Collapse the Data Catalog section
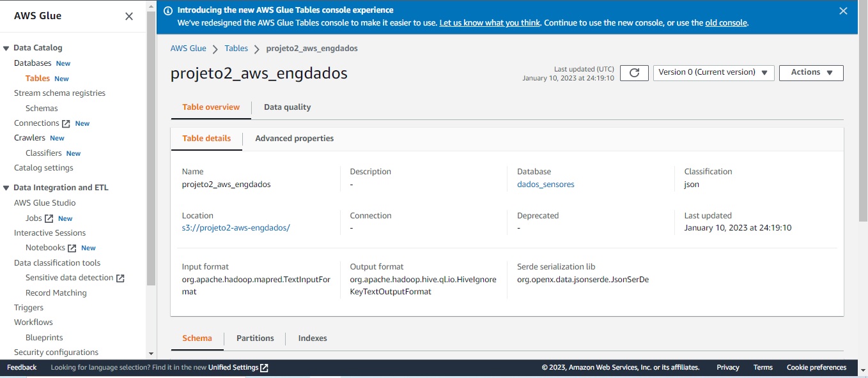Screen dimensions: 868x378 point(6,47)
